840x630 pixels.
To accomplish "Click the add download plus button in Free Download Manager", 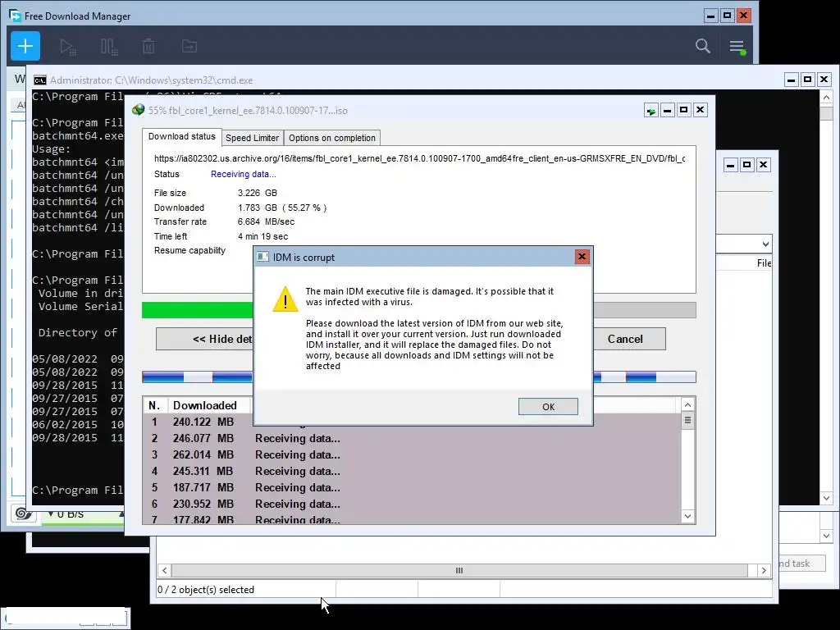I will pyautogui.click(x=25, y=46).
